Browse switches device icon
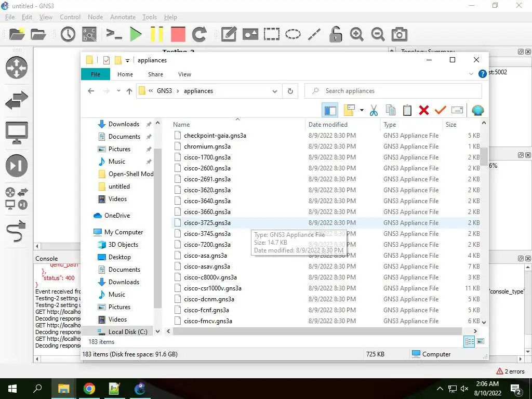Image resolution: width=532 pixels, height=399 pixels. (x=16, y=100)
